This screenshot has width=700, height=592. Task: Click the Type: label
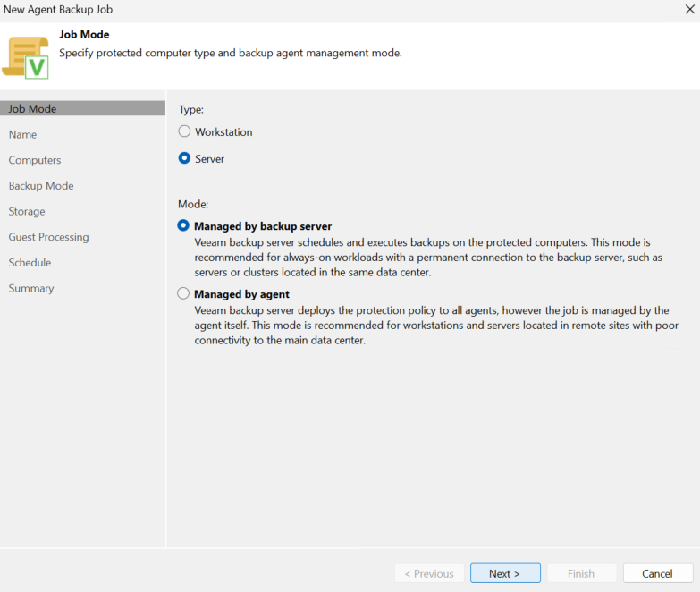191,109
